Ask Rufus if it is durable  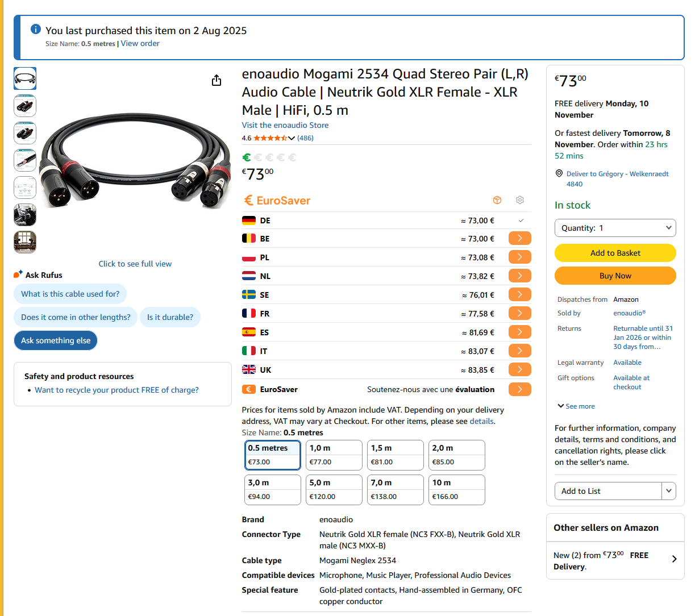click(x=170, y=317)
